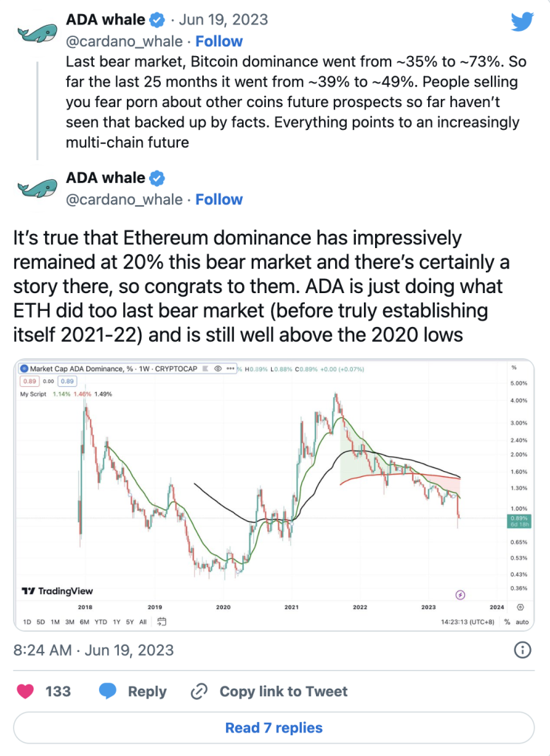
Task: Click Copy link to Tweet text
Action: click(x=283, y=692)
